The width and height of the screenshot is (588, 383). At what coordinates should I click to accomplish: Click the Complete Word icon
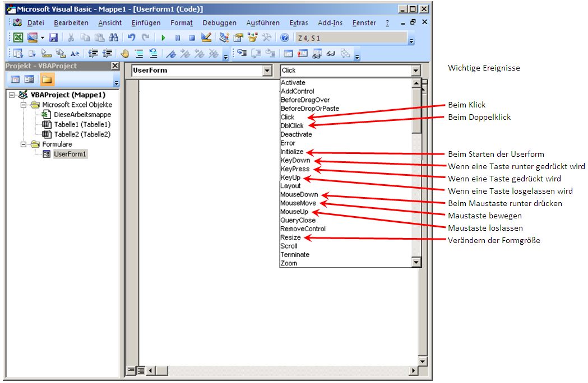(75, 54)
